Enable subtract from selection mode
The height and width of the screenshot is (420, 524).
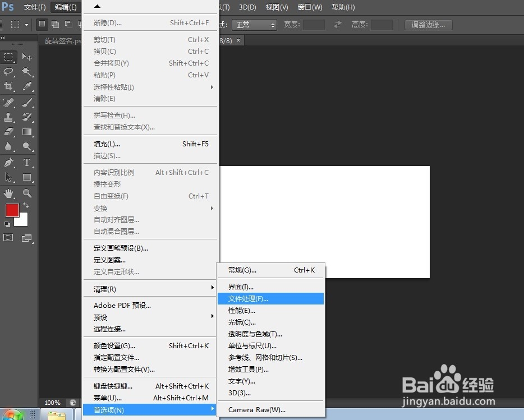pos(68,24)
